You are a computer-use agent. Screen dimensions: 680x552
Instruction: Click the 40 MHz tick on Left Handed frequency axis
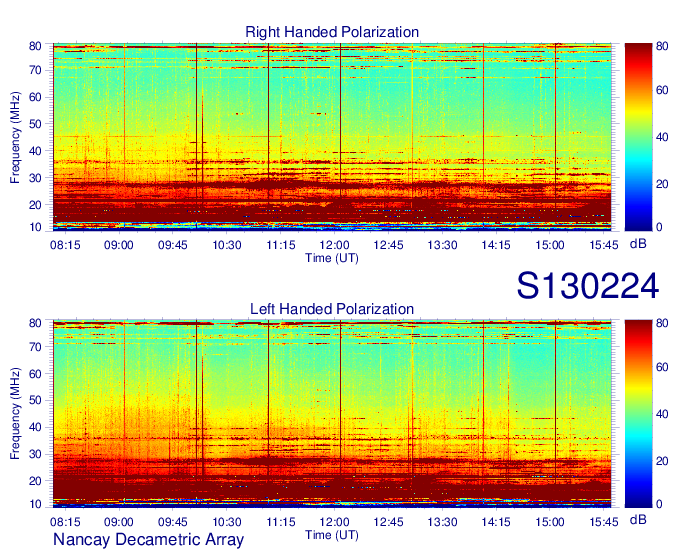tap(36, 427)
